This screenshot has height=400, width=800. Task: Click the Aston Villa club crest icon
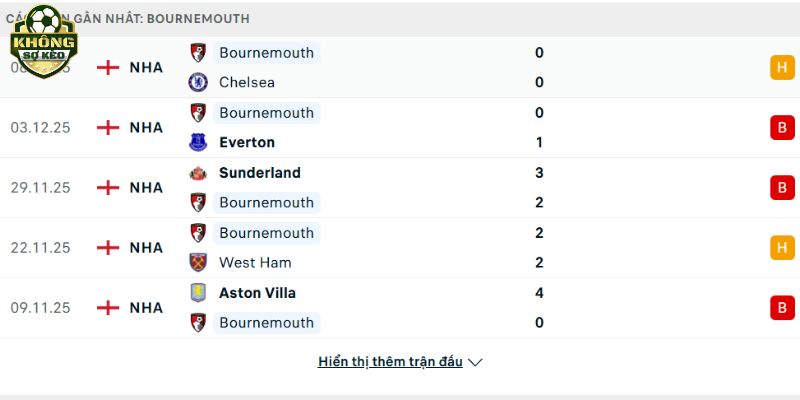[x=198, y=293]
